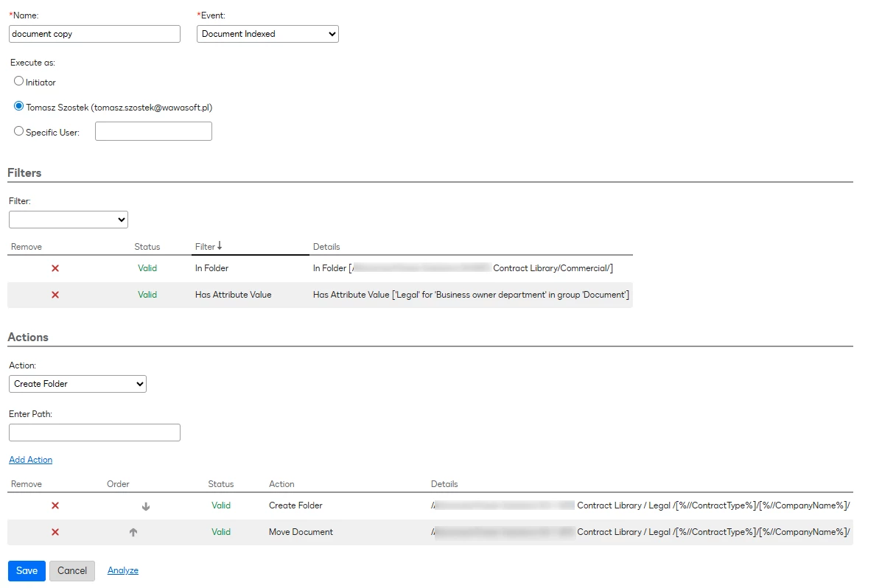Open the Event dropdown showing Document Indexed

click(x=267, y=34)
